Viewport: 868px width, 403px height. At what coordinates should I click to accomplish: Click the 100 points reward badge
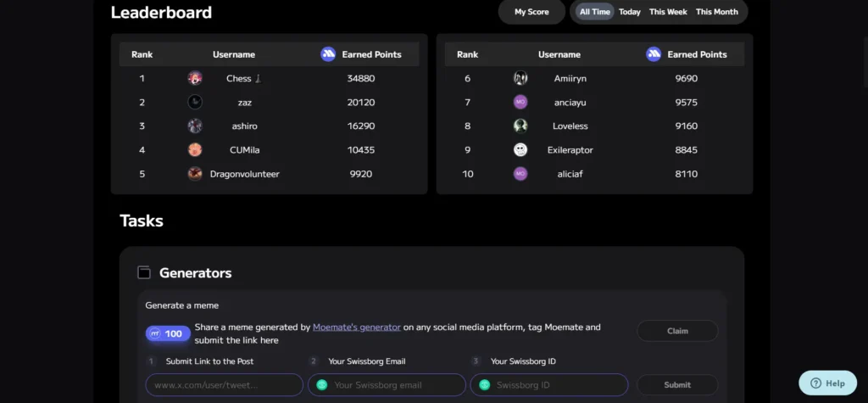click(x=169, y=333)
